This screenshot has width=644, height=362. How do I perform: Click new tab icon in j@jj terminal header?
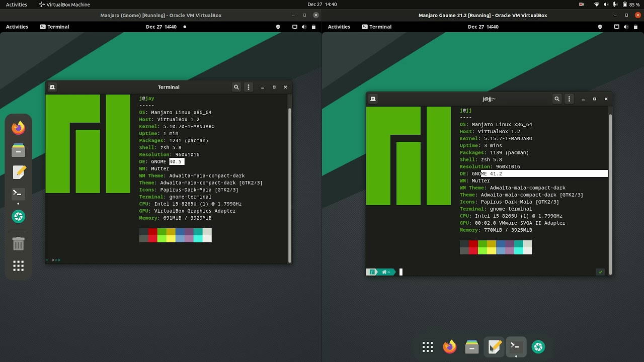373,99
